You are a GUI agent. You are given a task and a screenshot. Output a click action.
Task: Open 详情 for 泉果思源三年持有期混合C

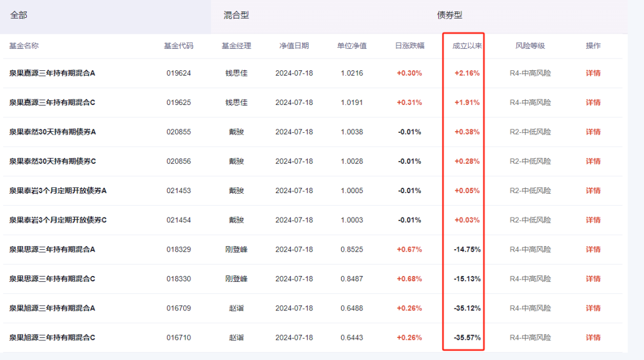pyautogui.click(x=593, y=279)
